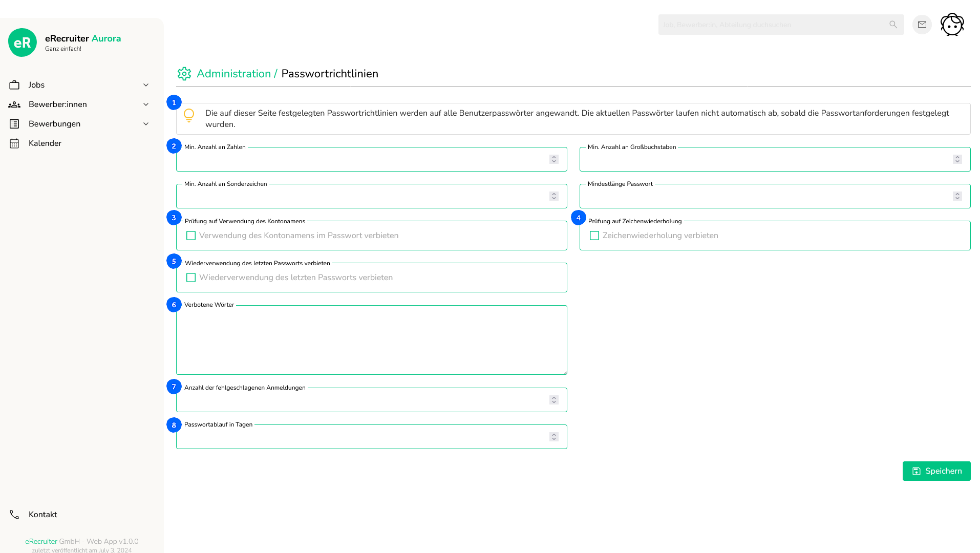The image size is (980, 553).
Task: Focus the Mindestlänge Passwort field
Action: coord(775,196)
